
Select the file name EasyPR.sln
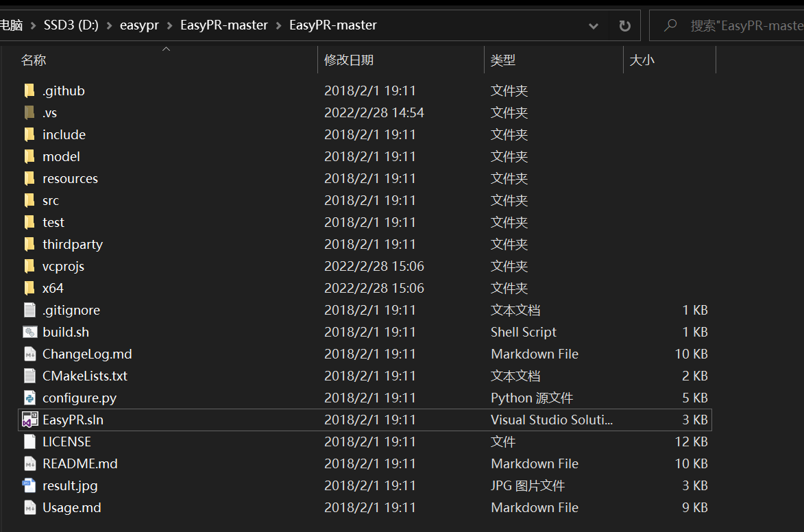(73, 420)
